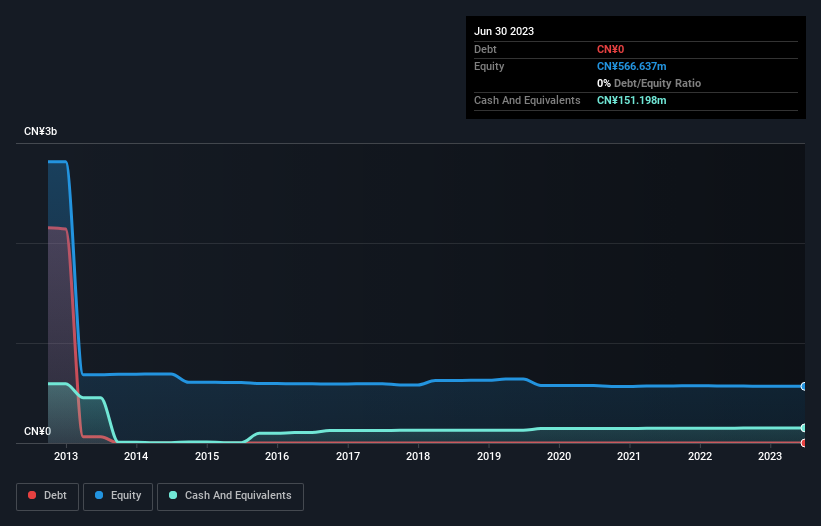Click the Debt row label in tooltip
The image size is (821, 526).
coord(485,49)
